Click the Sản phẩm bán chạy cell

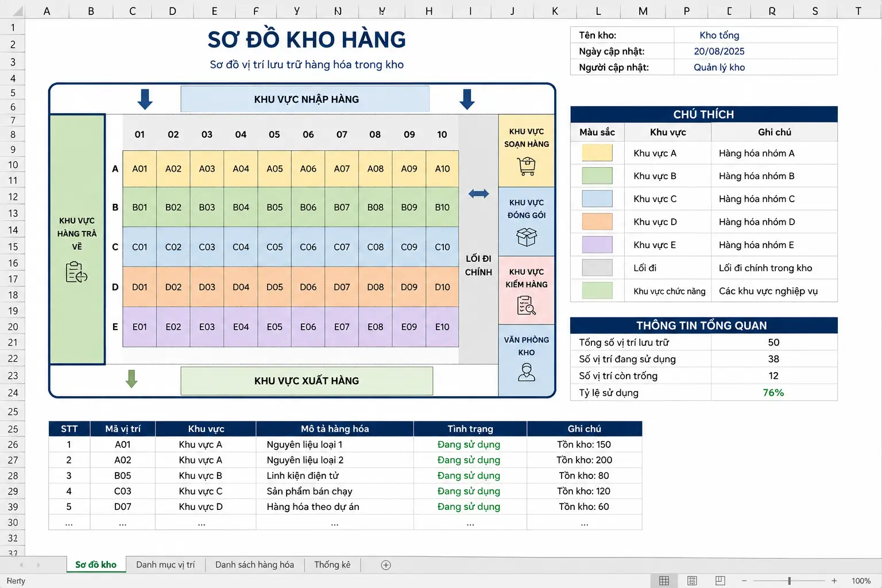tap(335, 491)
